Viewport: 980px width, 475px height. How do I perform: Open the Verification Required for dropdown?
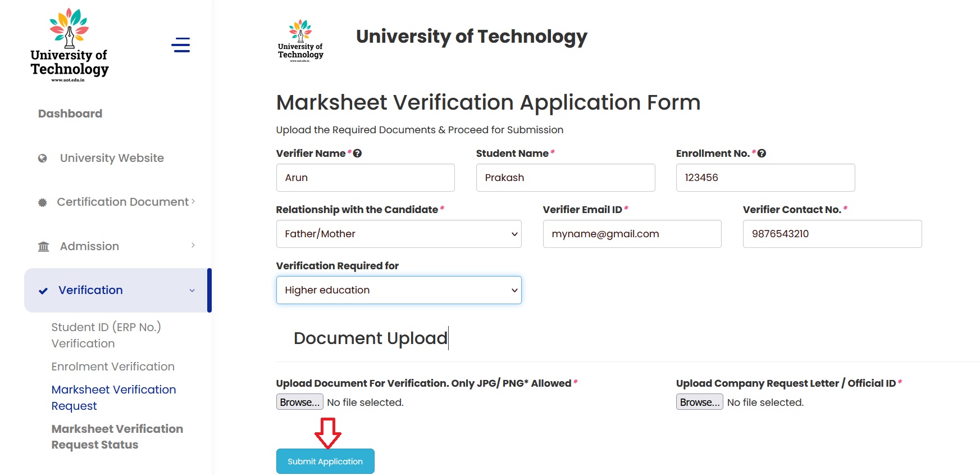coord(398,290)
